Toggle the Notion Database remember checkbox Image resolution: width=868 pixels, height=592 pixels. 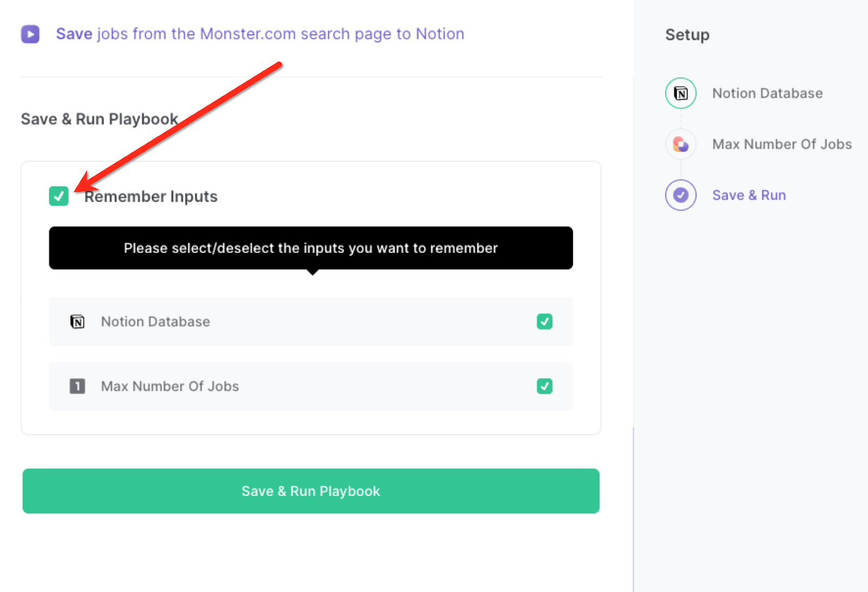coord(545,321)
